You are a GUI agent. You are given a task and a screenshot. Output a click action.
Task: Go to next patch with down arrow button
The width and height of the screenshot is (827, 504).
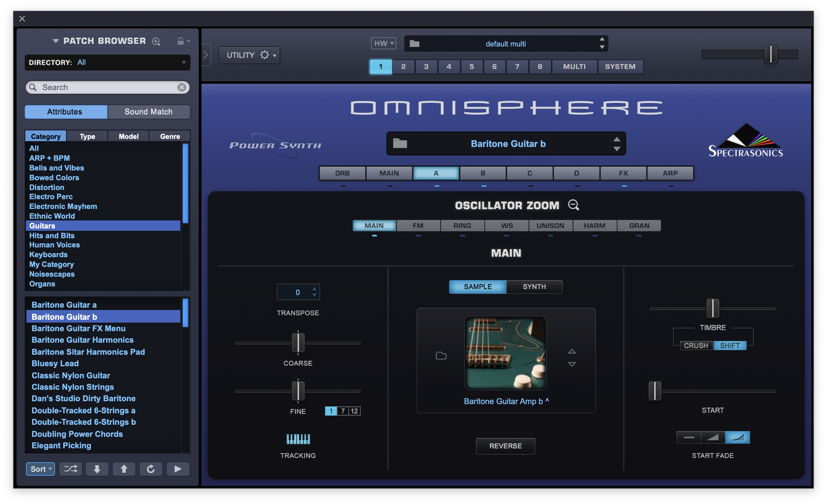(97, 468)
